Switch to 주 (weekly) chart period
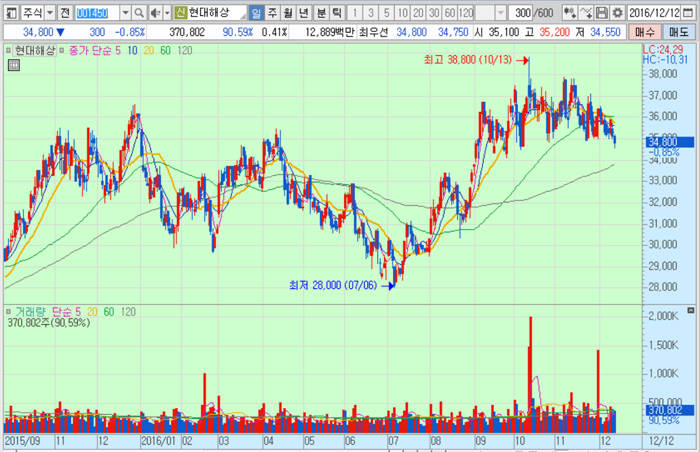 tap(272, 13)
